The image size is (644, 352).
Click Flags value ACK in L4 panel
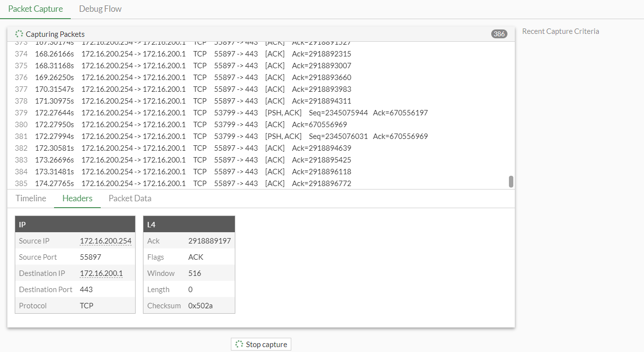[196, 257]
